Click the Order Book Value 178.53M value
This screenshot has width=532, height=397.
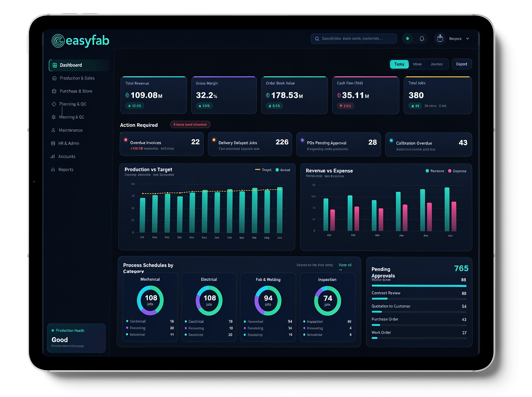pyautogui.click(x=287, y=96)
